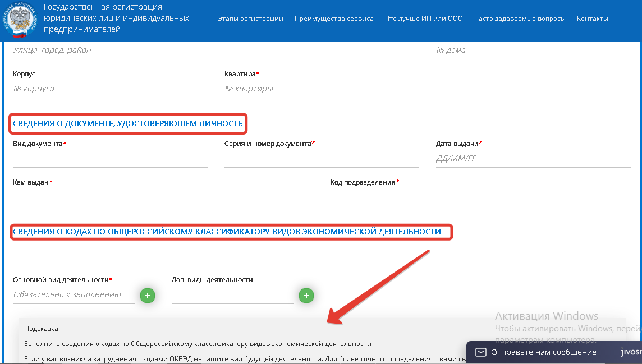Click the Дата выдачи date field

pos(533,159)
